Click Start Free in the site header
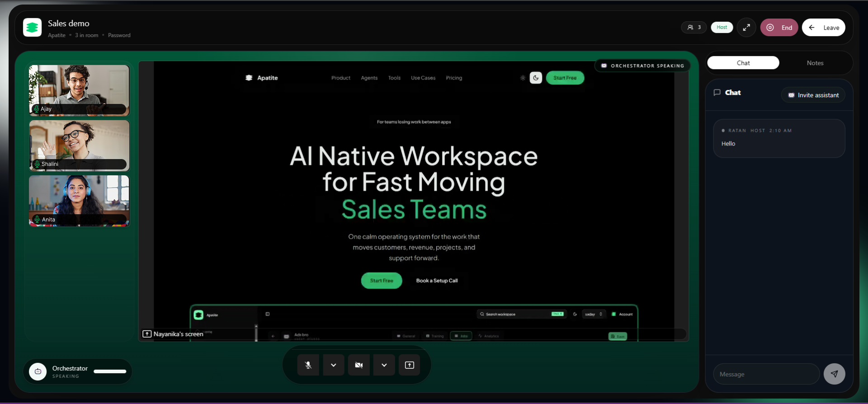The image size is (868, 404). 565,78
